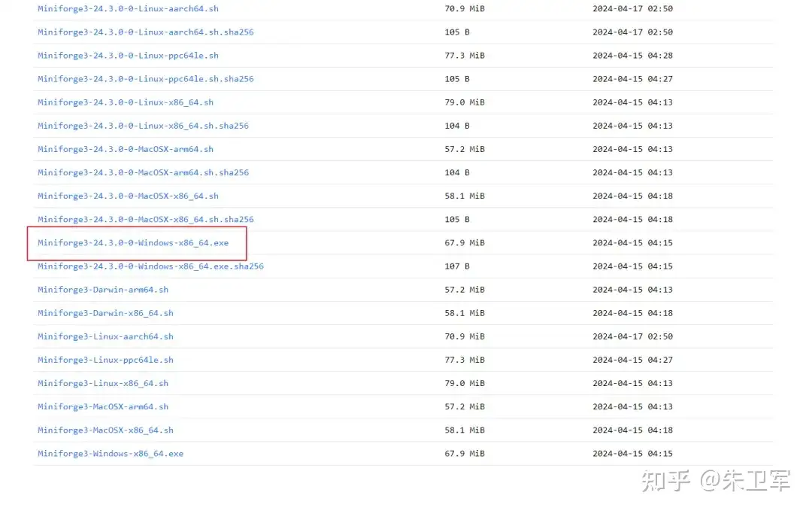Open Miniforge3-24.3.0-0-MacOSX-arm64.sh.sha256 link
The image size is (812, 514).
[x=143, y=172]
